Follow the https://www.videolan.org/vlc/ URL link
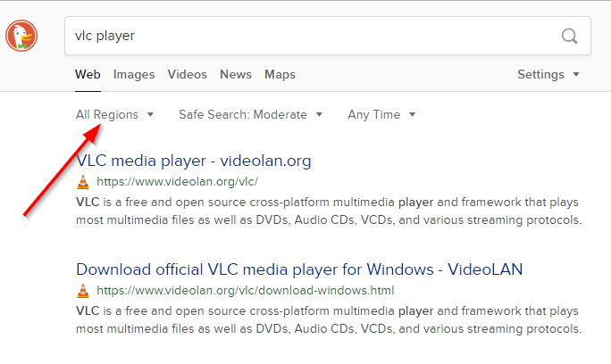 click(177, 182)
